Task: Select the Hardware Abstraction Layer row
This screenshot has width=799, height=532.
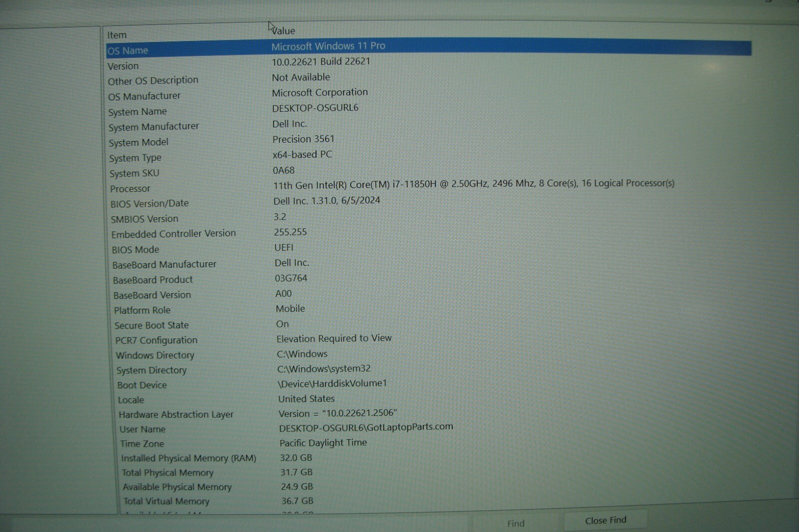Action: click(176, 414)
